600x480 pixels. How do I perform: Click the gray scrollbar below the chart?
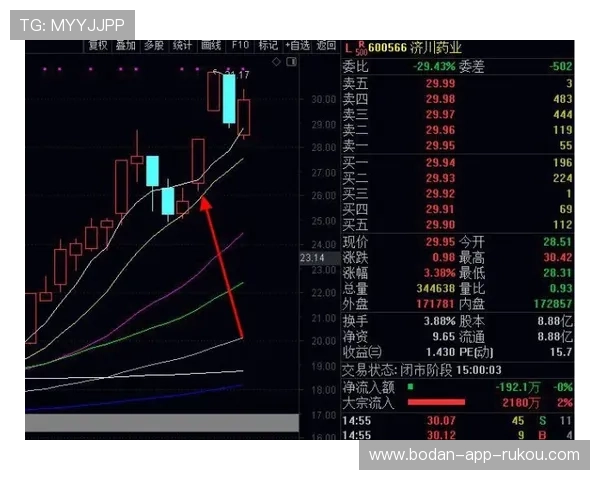tap(162, 423)
